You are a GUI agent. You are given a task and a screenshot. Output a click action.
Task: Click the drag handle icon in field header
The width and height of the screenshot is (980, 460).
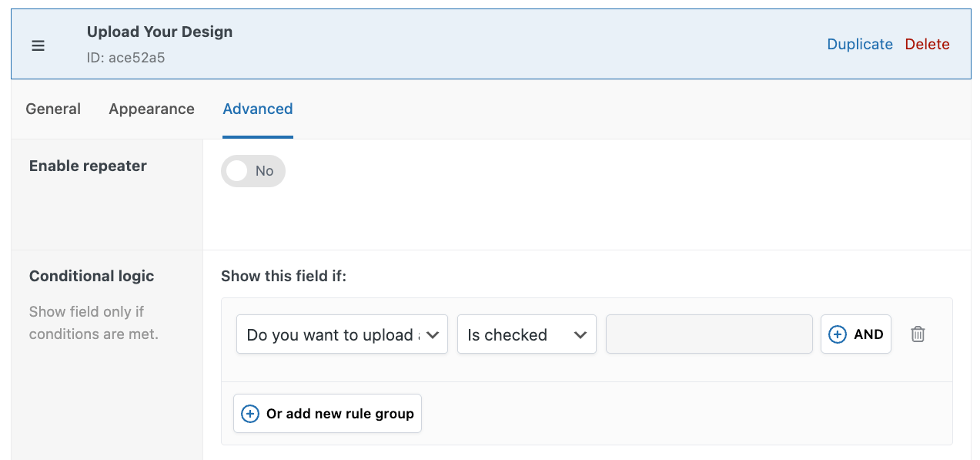38,45
